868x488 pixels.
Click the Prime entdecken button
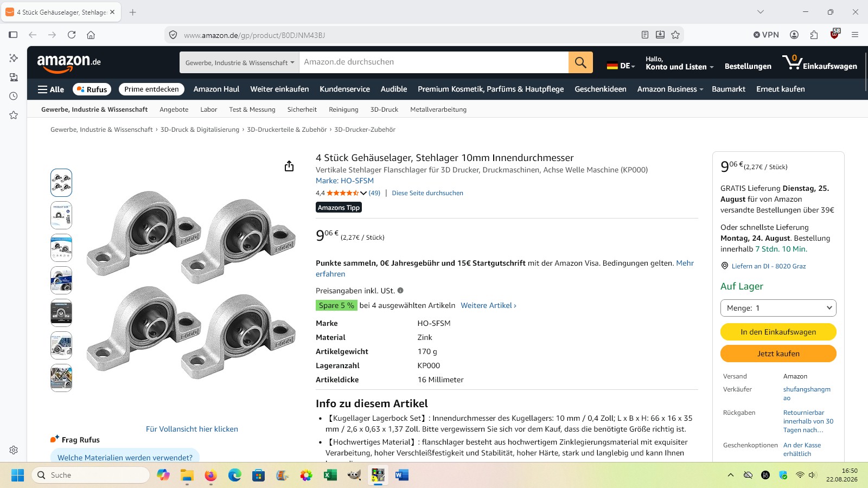coord(151,89)
